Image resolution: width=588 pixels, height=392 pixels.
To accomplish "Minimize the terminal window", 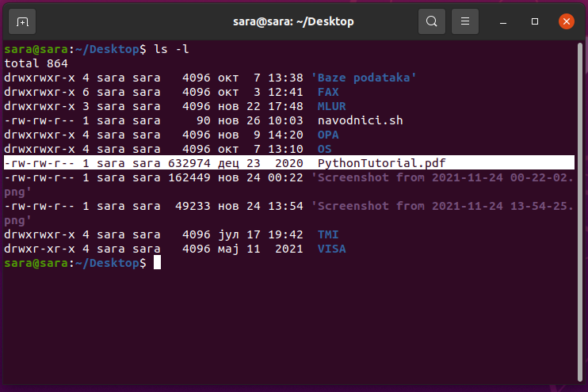I will pos(503,21).
